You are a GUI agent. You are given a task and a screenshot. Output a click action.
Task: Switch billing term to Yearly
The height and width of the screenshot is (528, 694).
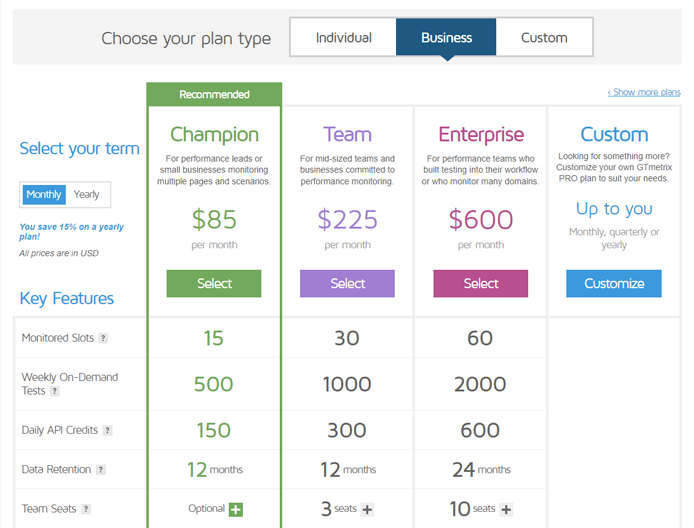click(x=87, y=194)
